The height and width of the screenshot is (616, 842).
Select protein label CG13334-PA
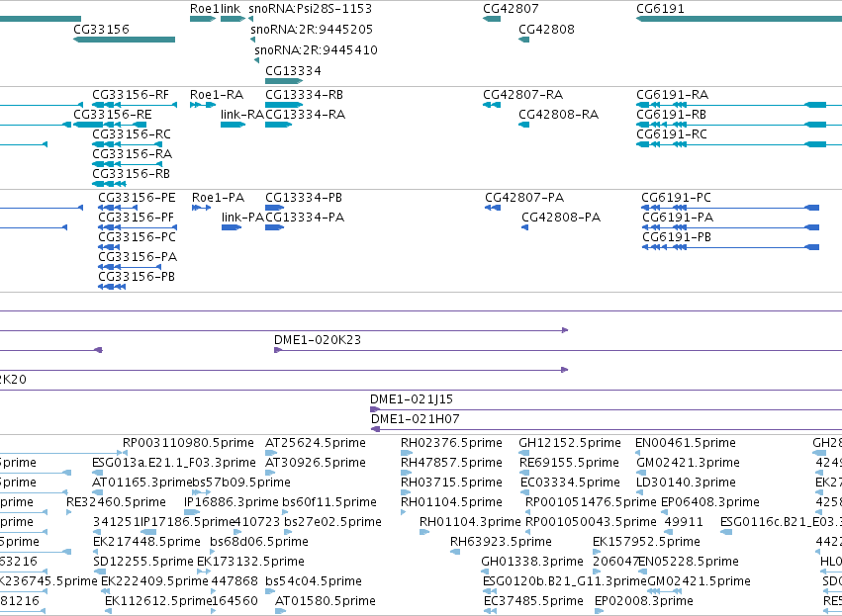point(305,218)
